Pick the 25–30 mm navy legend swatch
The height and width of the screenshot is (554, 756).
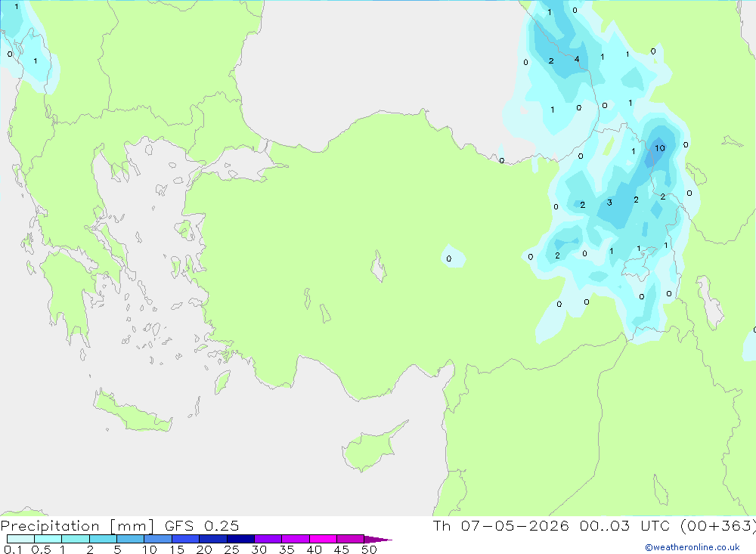tap(240, 539)
